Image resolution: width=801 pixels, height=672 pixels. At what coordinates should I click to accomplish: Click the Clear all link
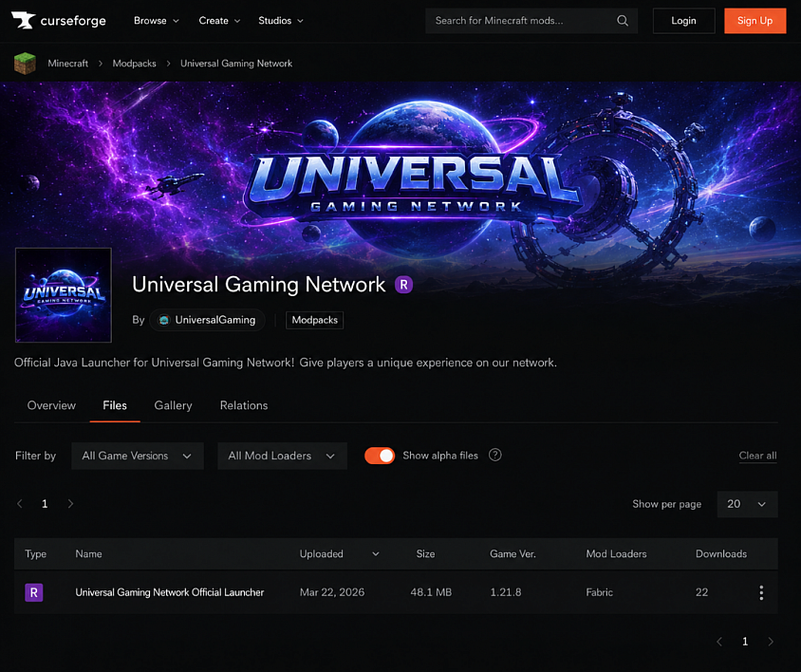tap(757, 456)
